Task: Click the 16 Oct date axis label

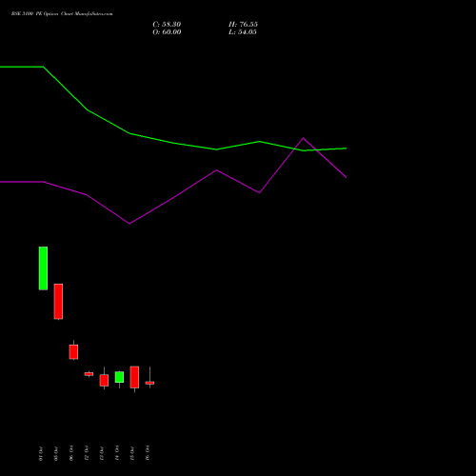Action: click(x=148, y=453)
